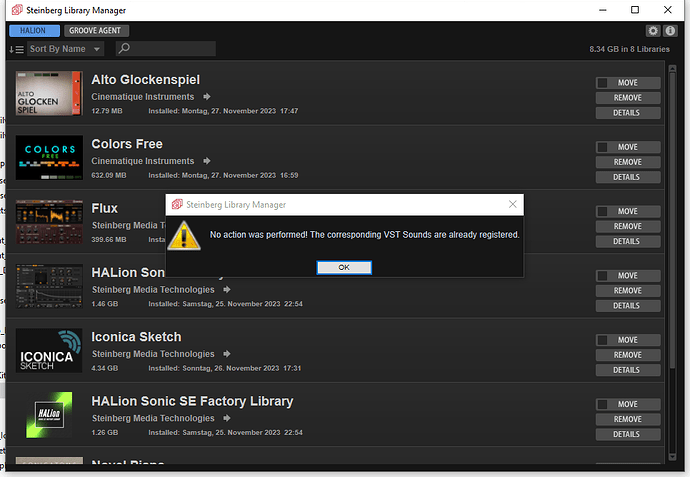Remove the 1.46 GB HALion library

coord(628,290)
